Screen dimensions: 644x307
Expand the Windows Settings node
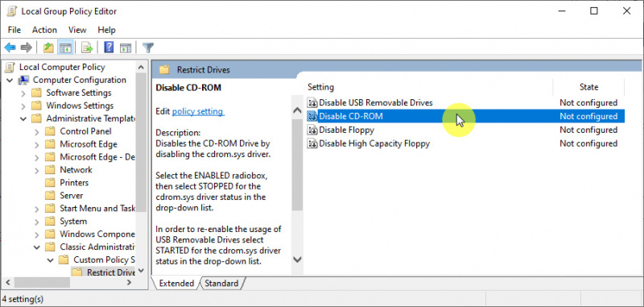pyautogui.click(x=23, y=106)
